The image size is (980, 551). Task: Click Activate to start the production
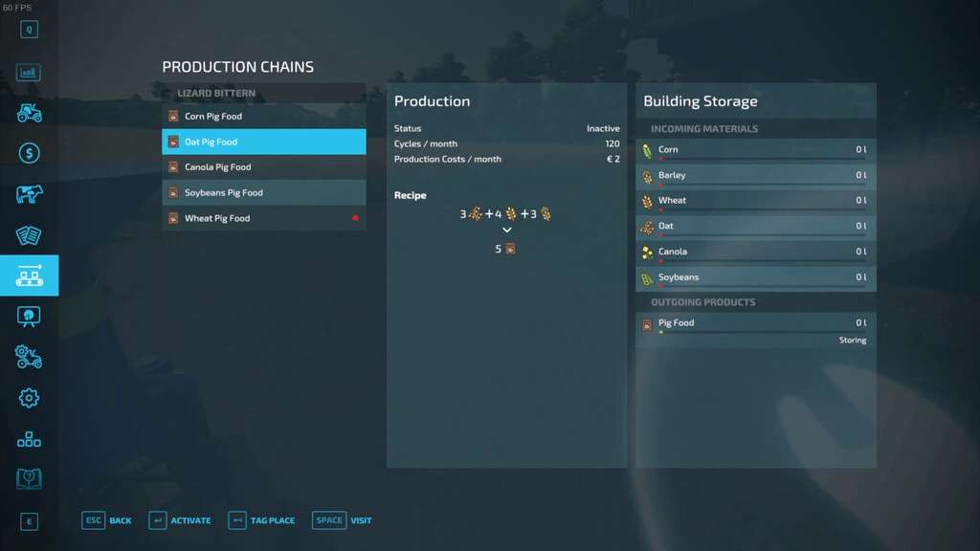[180, 520]
